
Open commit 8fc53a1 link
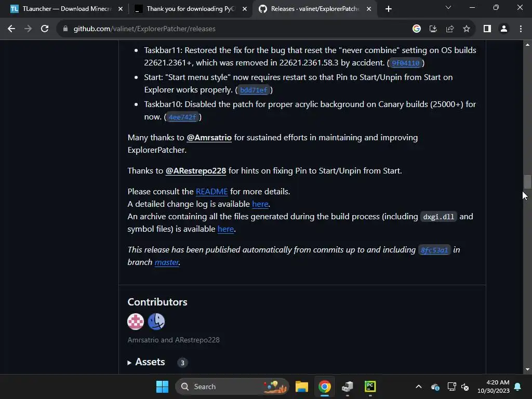[x=434, y=250]
